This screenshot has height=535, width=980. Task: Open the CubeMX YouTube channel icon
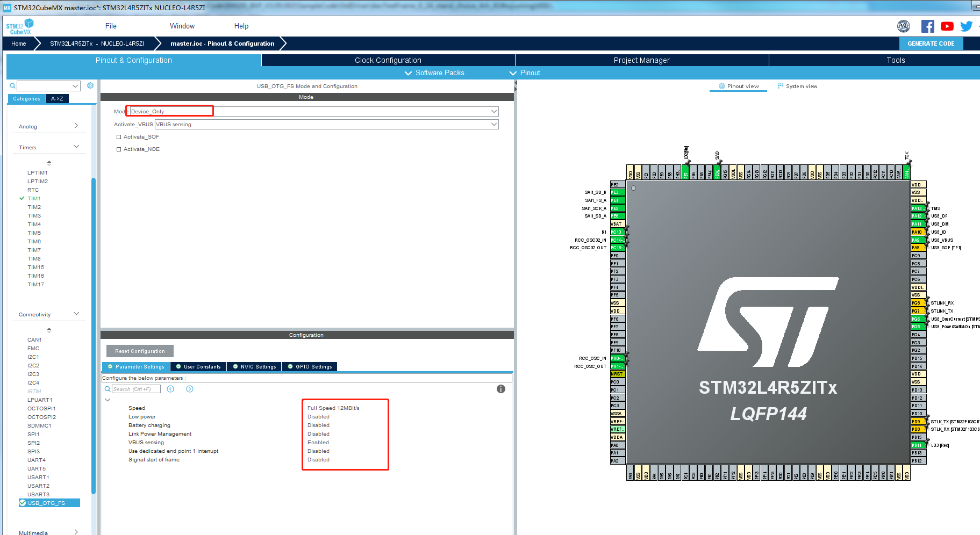(947, 26)
